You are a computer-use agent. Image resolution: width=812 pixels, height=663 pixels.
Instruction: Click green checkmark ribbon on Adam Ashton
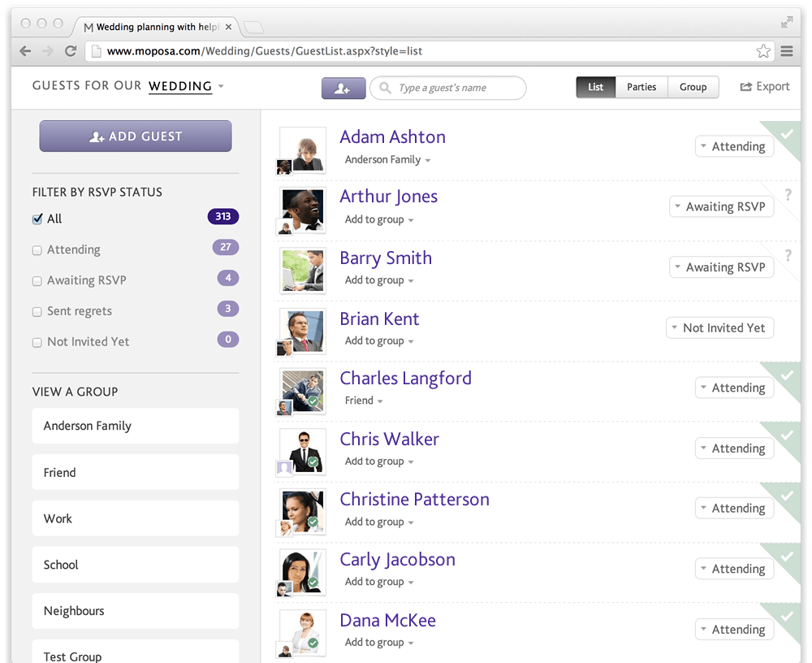(784, 133)
